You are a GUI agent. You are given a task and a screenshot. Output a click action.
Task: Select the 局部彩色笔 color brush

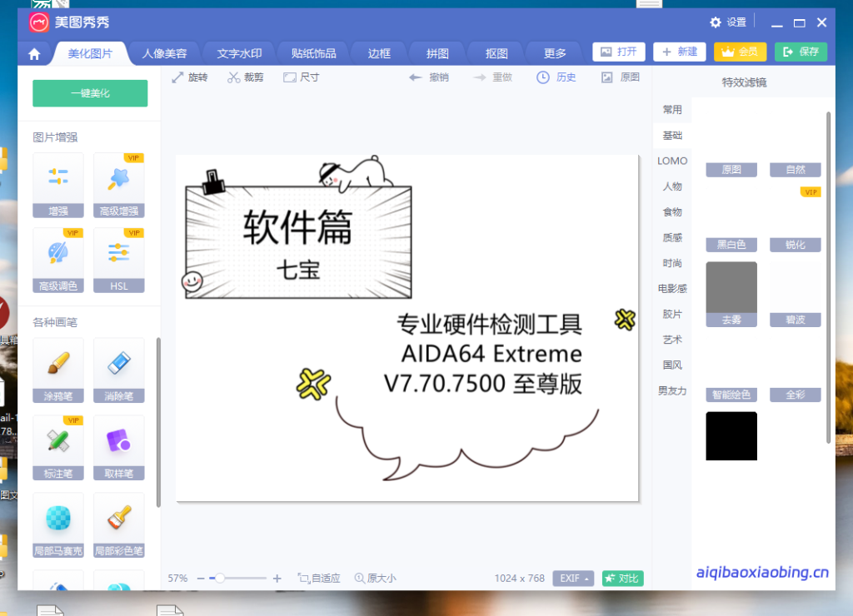(x=118, y=525)
